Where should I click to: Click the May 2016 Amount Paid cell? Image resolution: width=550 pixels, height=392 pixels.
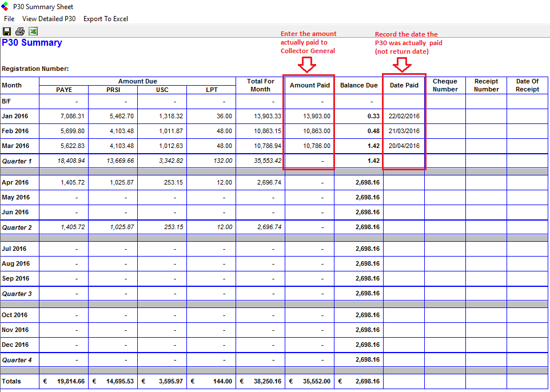pyautogui.click(x=309, y=197)
